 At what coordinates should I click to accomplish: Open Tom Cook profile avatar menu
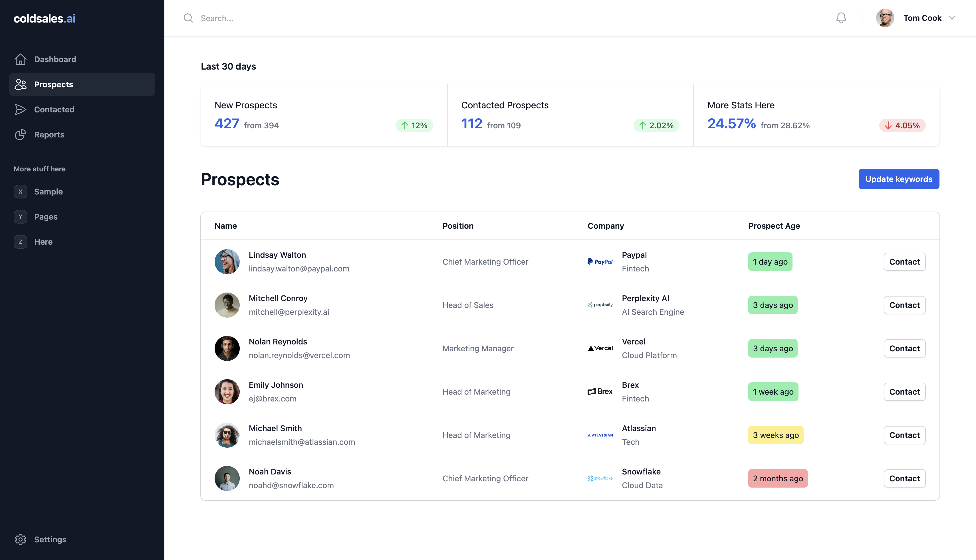885,18
